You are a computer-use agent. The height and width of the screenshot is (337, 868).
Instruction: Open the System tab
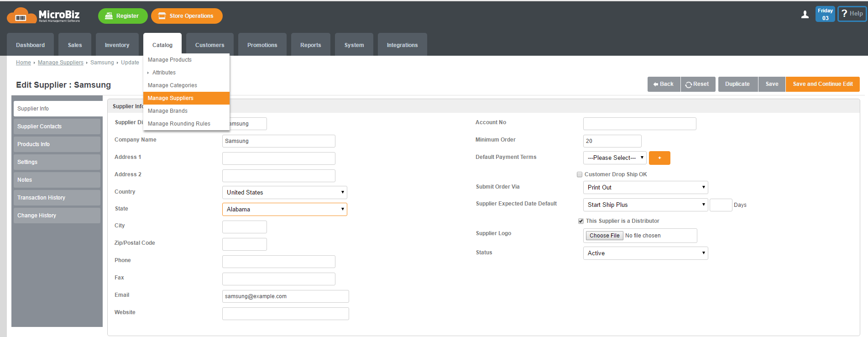(x=354, y=45)
